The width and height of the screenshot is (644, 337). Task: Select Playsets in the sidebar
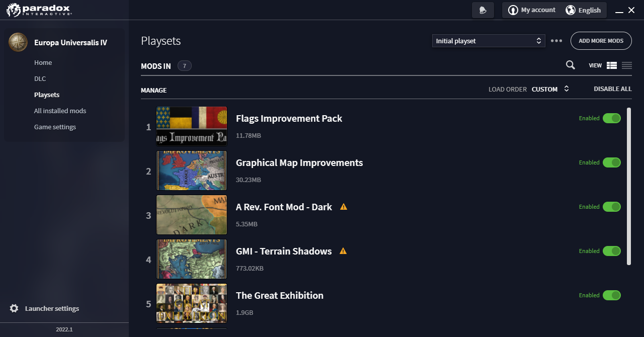[x=47, y=95]
